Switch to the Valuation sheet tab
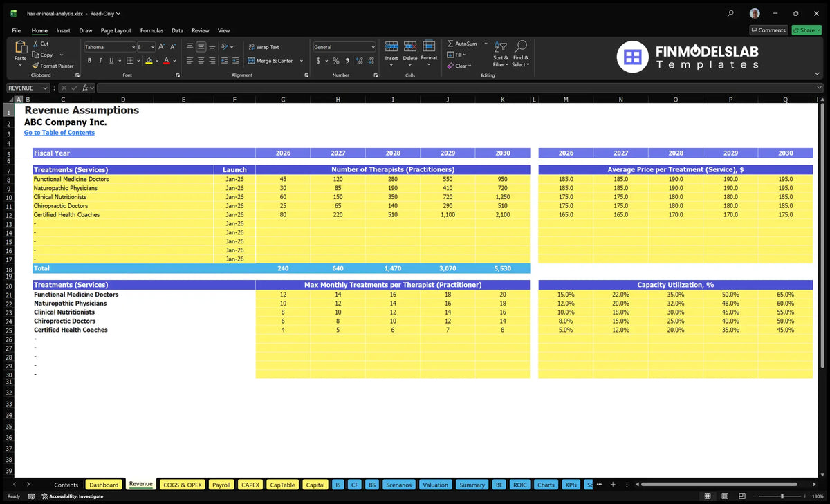The width and height of the screenshot is (830, 504). [x=435, y=485]
